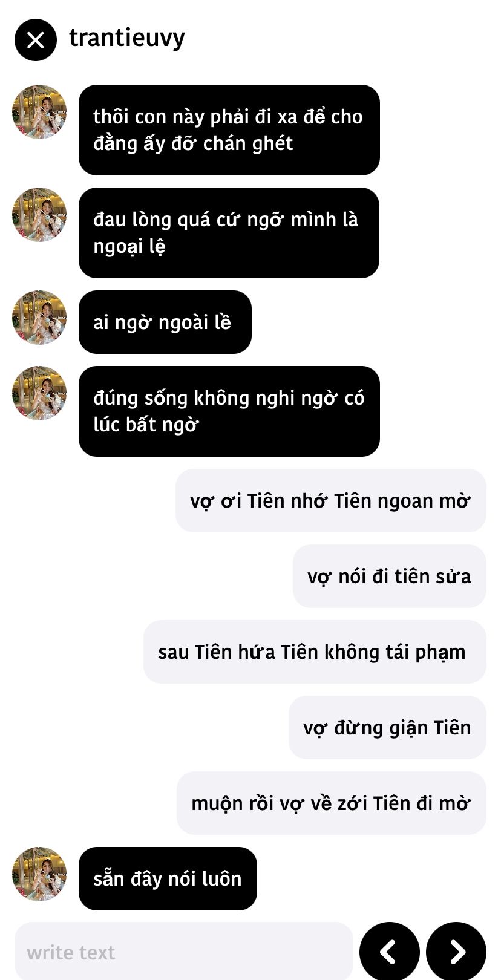The height and width of the screenshot is (980, 501).
Task: Click the left arrow navigation icon
Action: point(390,951)
